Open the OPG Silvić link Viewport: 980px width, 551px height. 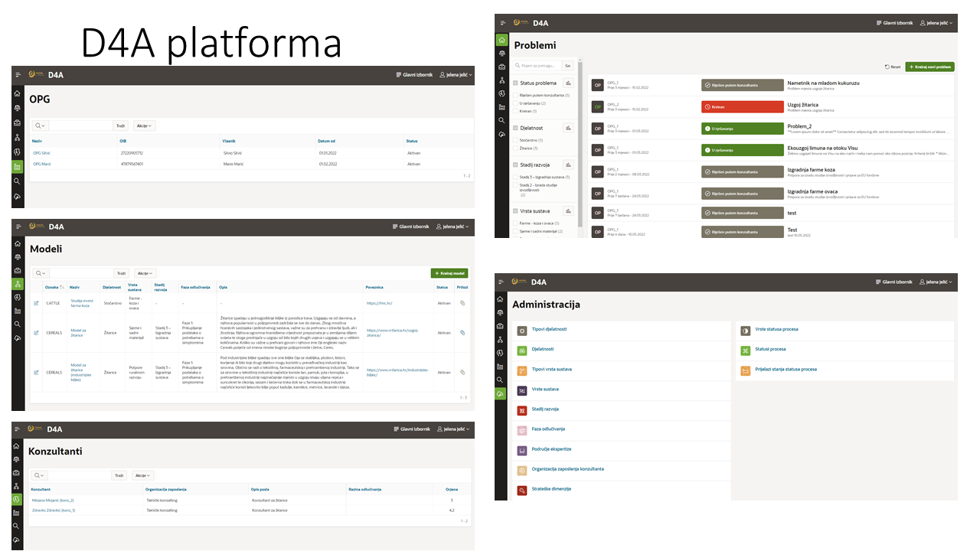click(x=41, y=153)
